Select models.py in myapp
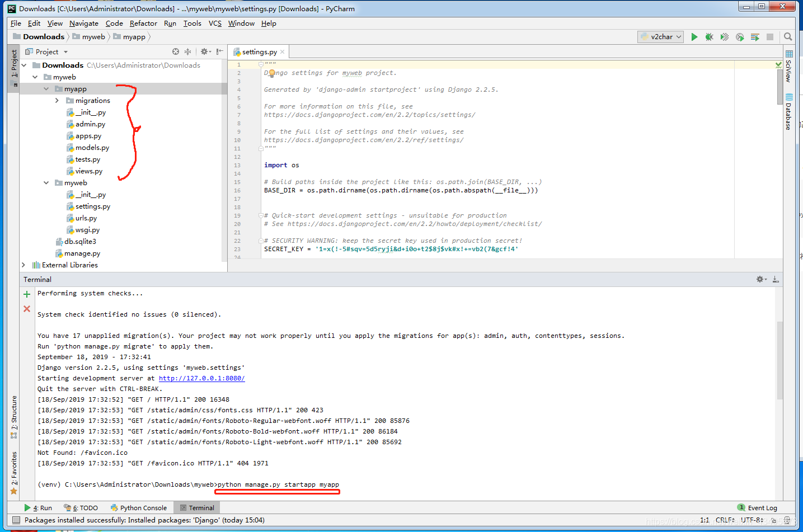This screenshot has width=803, height=532. point(92,148)
